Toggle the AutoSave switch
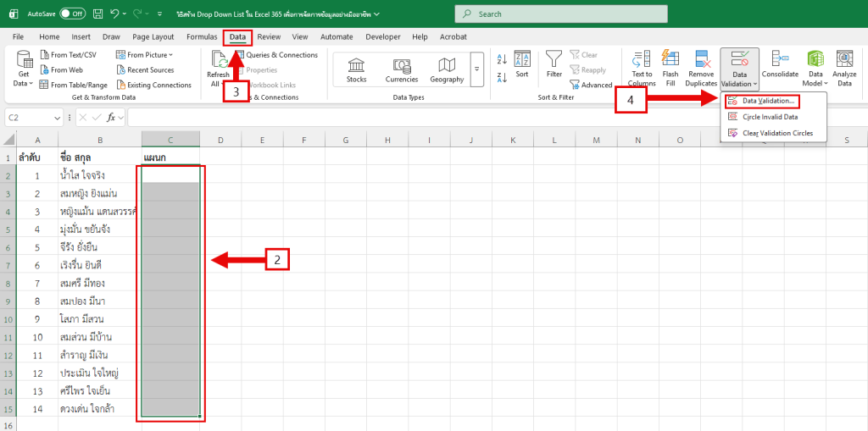This screenshot has width=868, height=431. [73, 14]
